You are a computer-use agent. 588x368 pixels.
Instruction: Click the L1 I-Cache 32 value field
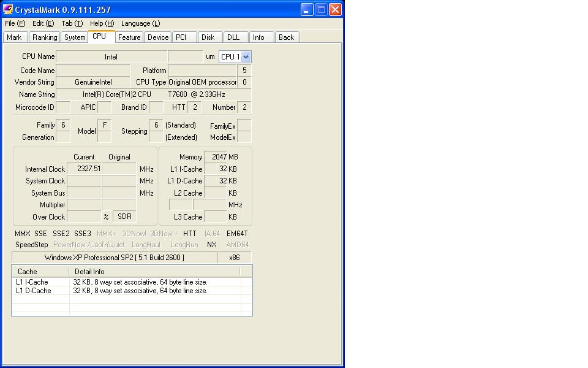(215, 169)
